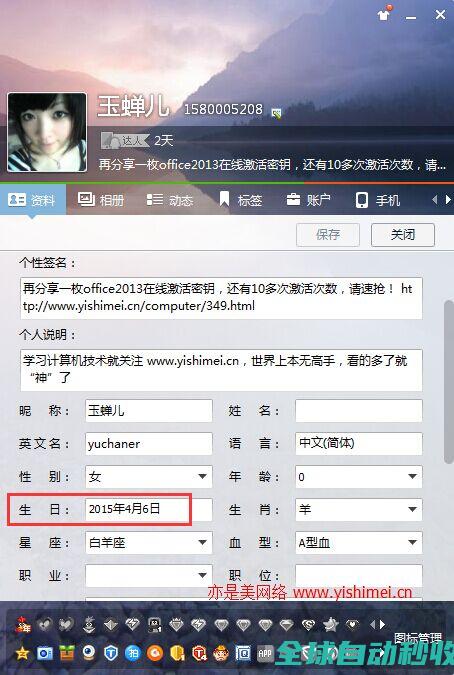Viewport: 454px width, 675px height.
Task: Click the profile avatar photo
Action: [x=47, y=133]
